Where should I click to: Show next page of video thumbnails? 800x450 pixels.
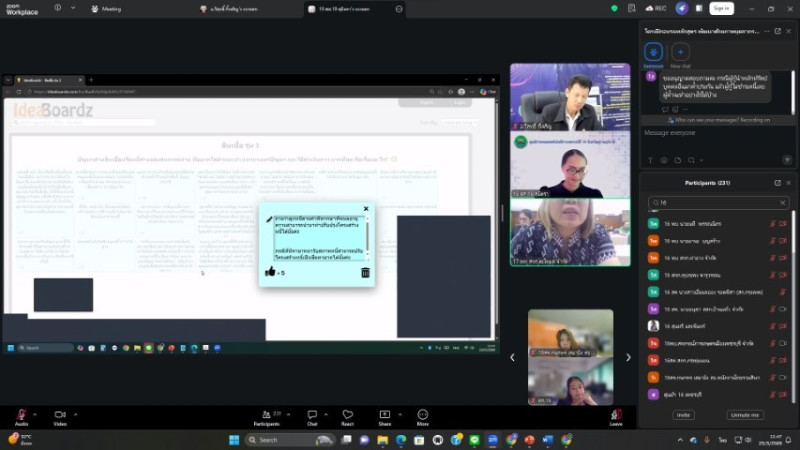(x=628, y=357)
